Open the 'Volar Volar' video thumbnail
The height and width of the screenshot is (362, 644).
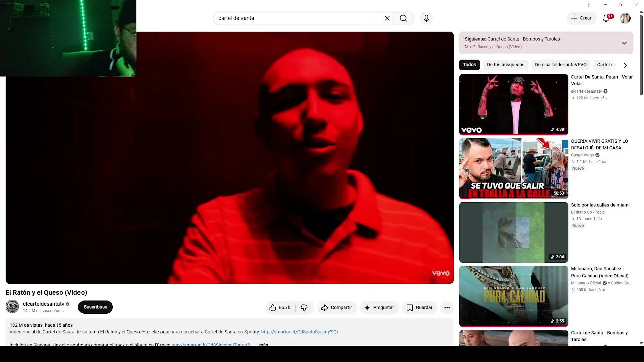513,105
